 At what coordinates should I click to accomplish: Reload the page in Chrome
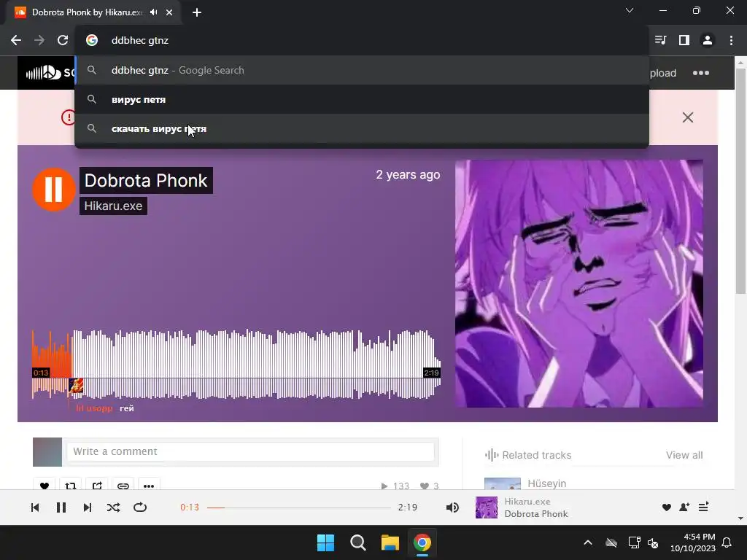coord(63,41)
